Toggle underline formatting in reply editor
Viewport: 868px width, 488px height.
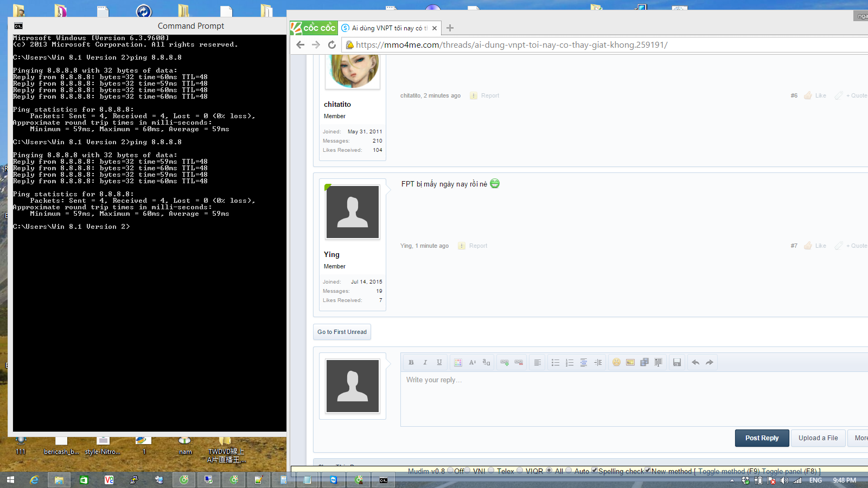coord(439,362)
